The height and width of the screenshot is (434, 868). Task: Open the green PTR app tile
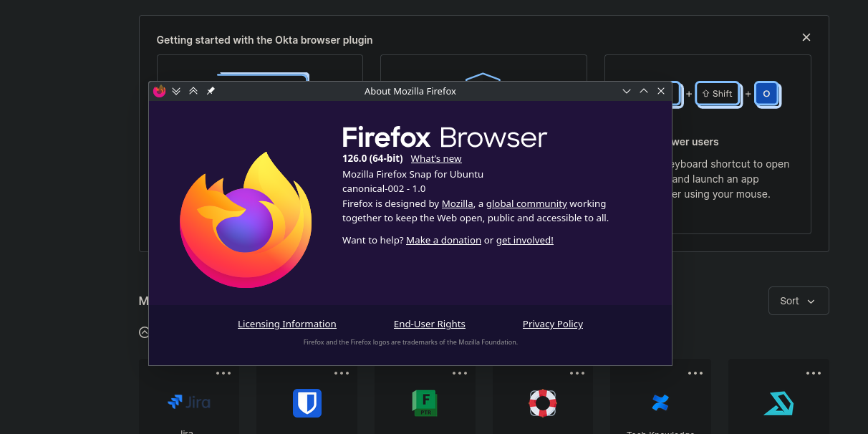coord(425,403)
